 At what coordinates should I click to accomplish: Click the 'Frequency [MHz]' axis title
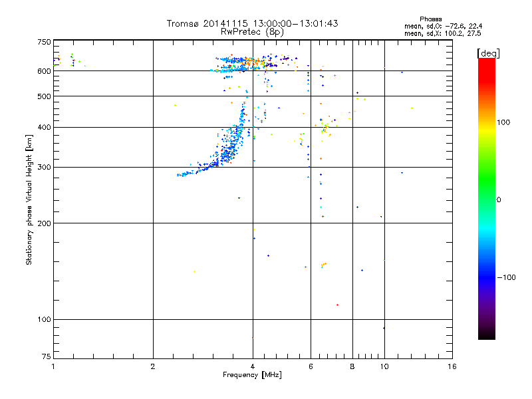click(252, 375)
